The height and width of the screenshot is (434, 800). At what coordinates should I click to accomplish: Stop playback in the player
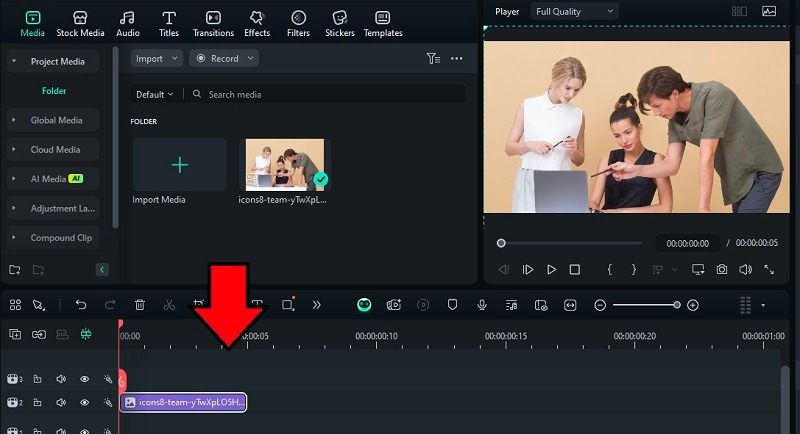575,269
